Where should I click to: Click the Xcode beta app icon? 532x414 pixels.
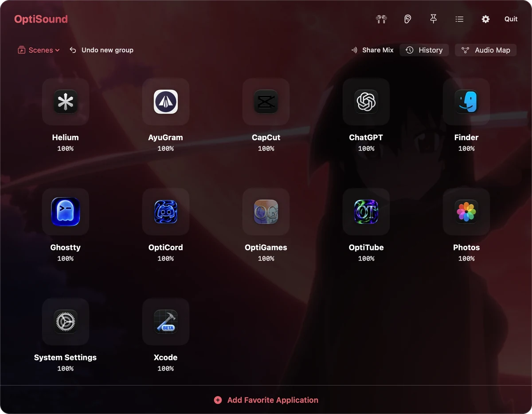point(166,322)
